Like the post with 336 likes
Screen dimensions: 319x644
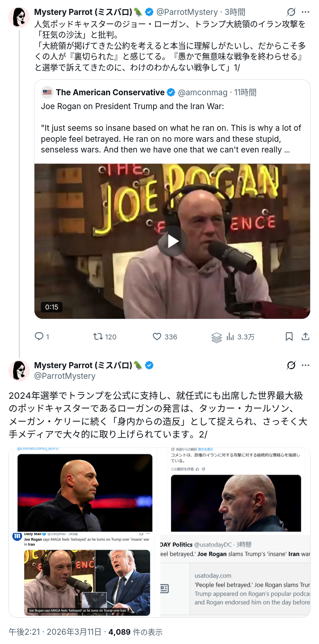click(157, 336)
